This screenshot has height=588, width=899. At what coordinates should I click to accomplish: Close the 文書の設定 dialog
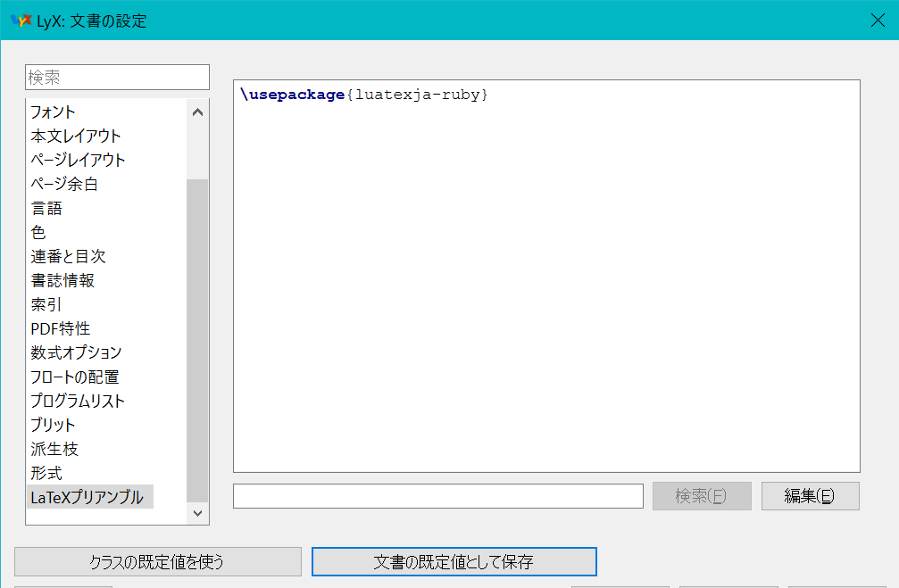tap(878, 21)
